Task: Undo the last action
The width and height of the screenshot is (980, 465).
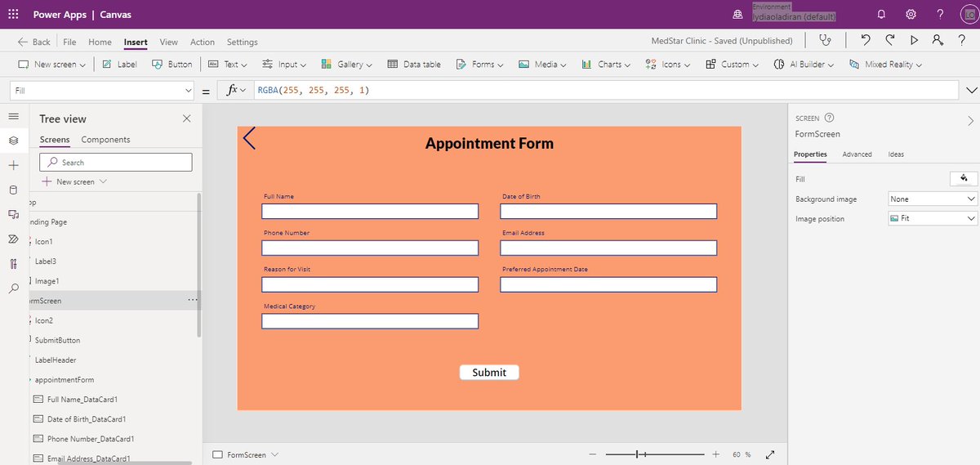Action: pos(866,40)
